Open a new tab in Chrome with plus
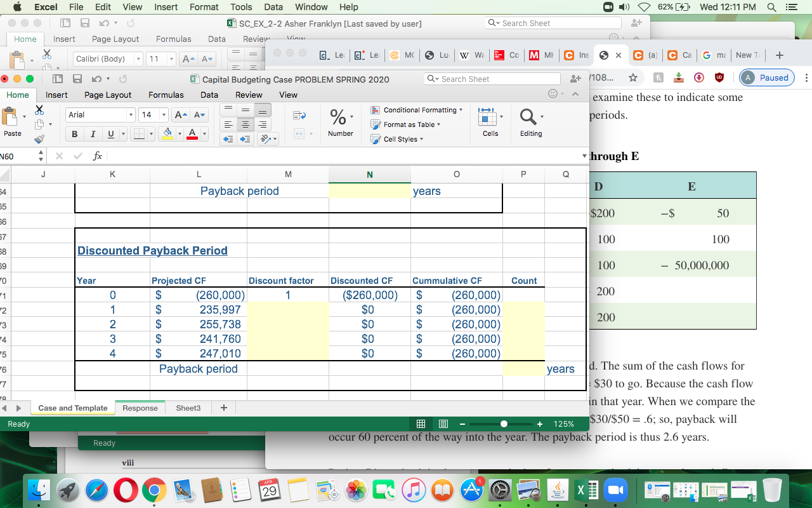This screenshot has width=812, height=508. pos(780,55)
